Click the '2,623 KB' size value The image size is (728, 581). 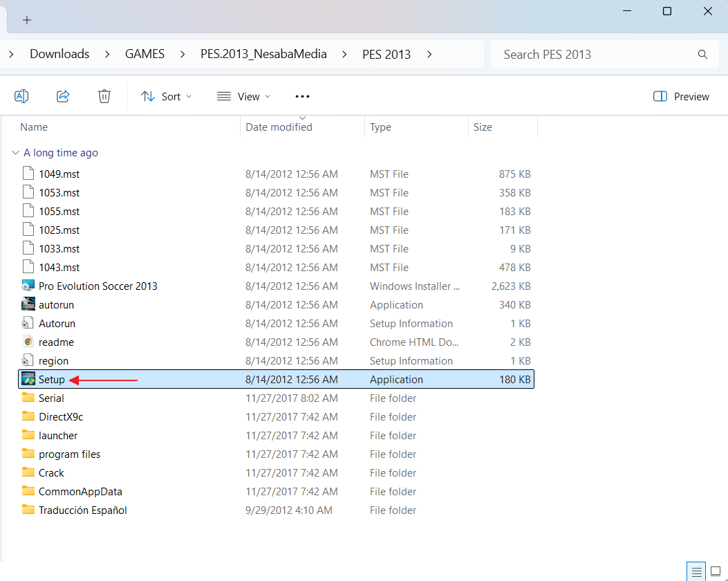tap(511, 286)
